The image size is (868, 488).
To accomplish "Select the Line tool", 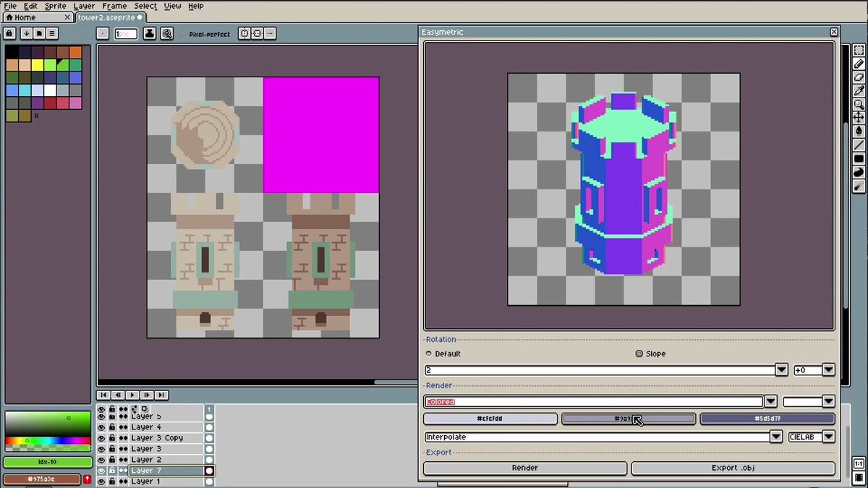I will point(859,145).
